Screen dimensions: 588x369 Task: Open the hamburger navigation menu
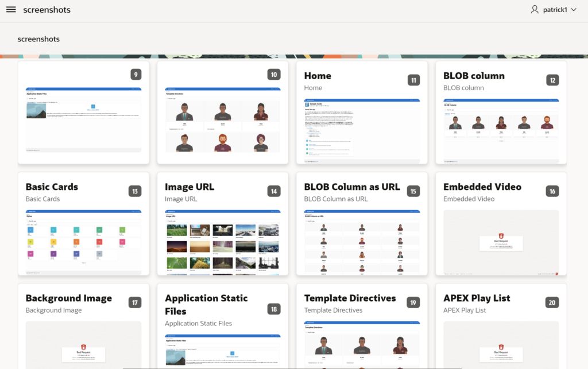tap(11, 10)
